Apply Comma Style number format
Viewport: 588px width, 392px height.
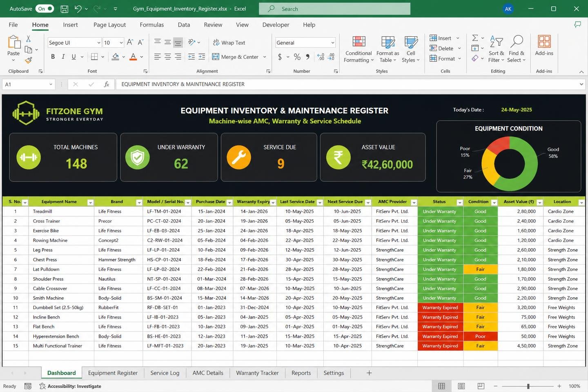pyautogui.click(x=307, y=57)
